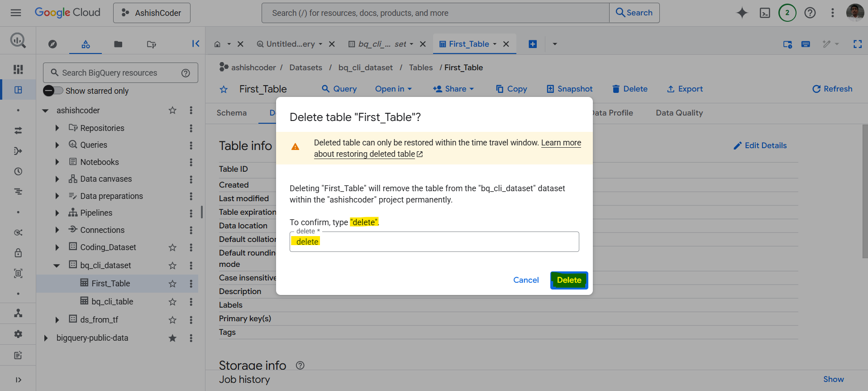Open the 'Open in' dropdown
Viewport: 868px width, 391px height.
coord(393,89)
